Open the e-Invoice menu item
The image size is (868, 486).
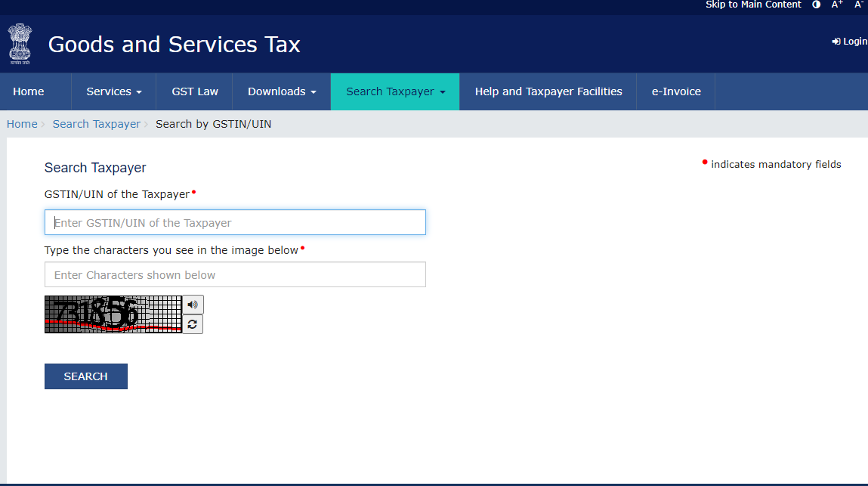tap(676, 91)
